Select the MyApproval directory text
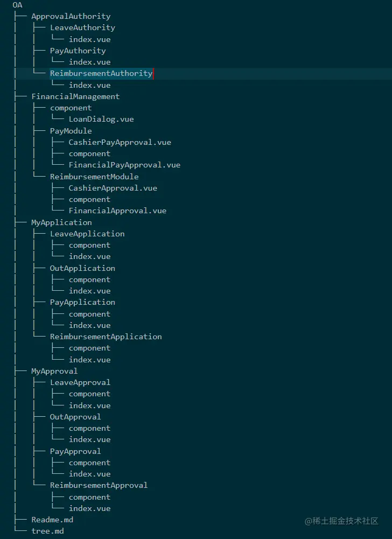 click(x=54, y=371)
